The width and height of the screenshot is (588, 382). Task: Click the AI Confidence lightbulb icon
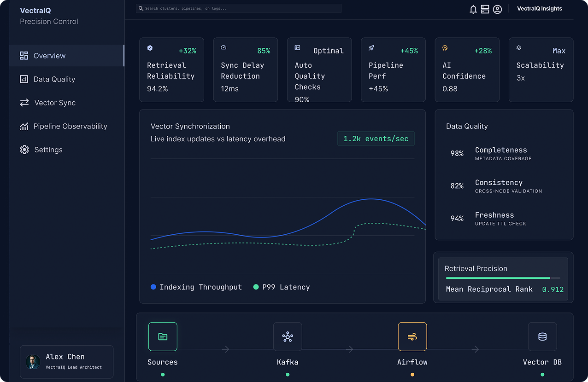tap(445, 48)
